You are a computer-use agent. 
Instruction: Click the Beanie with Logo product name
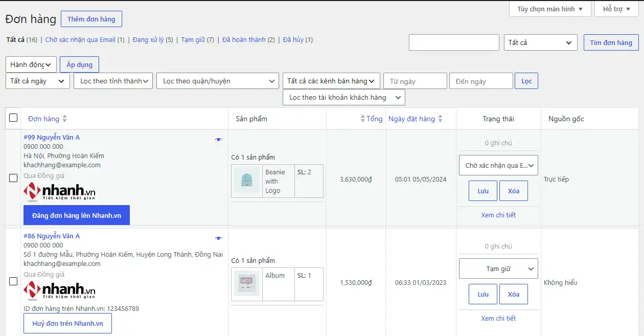coord(275,181)
